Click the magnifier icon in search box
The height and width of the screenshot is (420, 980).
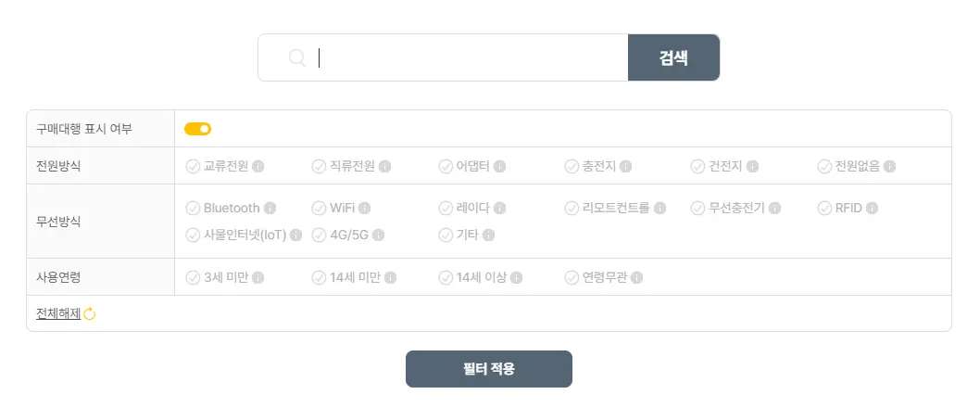coord(297,57)
